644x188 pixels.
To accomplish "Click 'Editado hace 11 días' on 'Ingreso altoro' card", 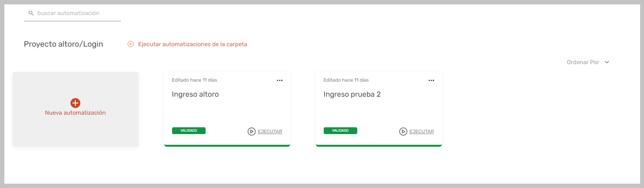I will (194, 80).
